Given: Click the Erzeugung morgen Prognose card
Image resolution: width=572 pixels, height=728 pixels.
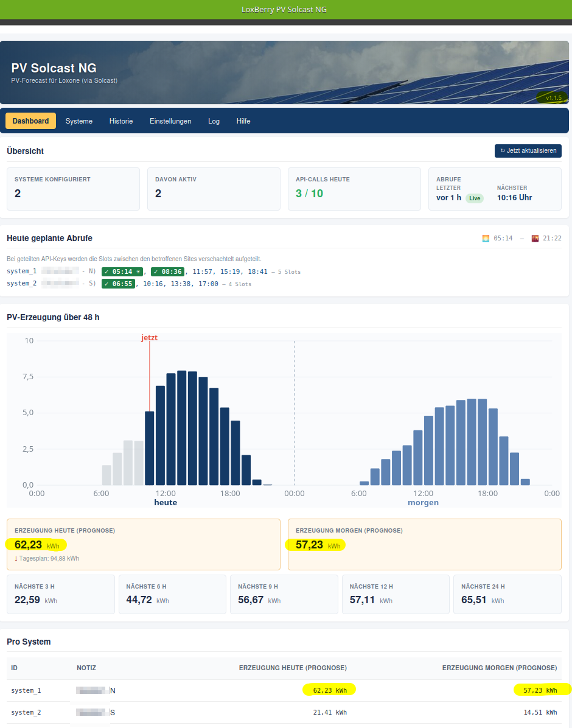Looking at the screenshot, I should coord(425,544).
